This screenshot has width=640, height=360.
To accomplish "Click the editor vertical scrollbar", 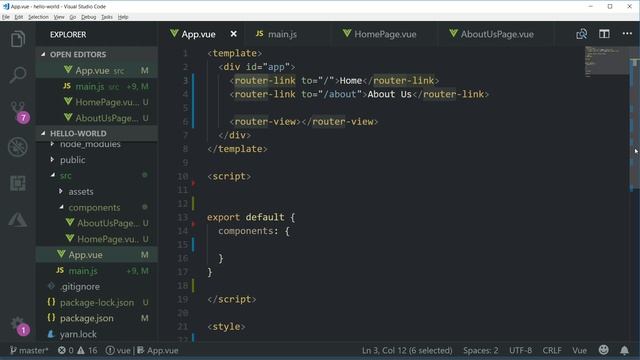I will [x=635, y=124].
